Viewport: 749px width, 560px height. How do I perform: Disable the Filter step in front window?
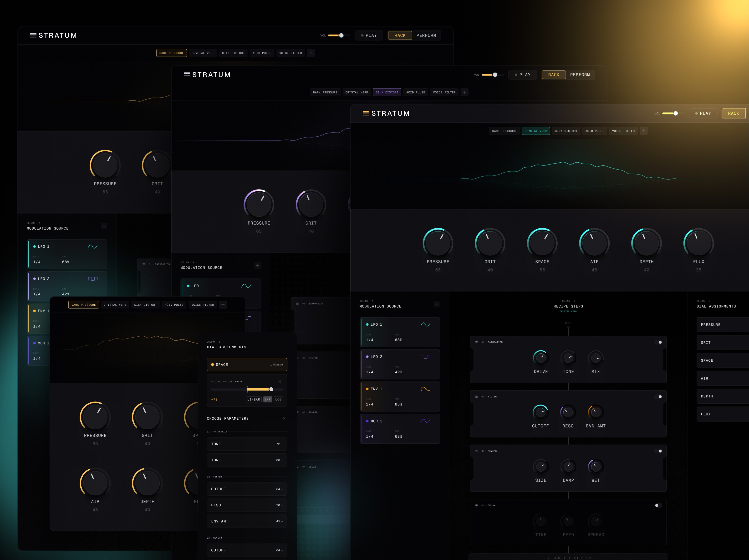pyautogui.click(x=658, y=397)
